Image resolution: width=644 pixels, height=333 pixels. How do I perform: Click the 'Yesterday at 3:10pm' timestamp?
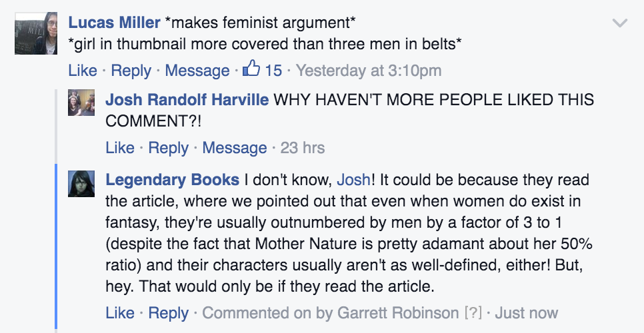coord(368,70)
